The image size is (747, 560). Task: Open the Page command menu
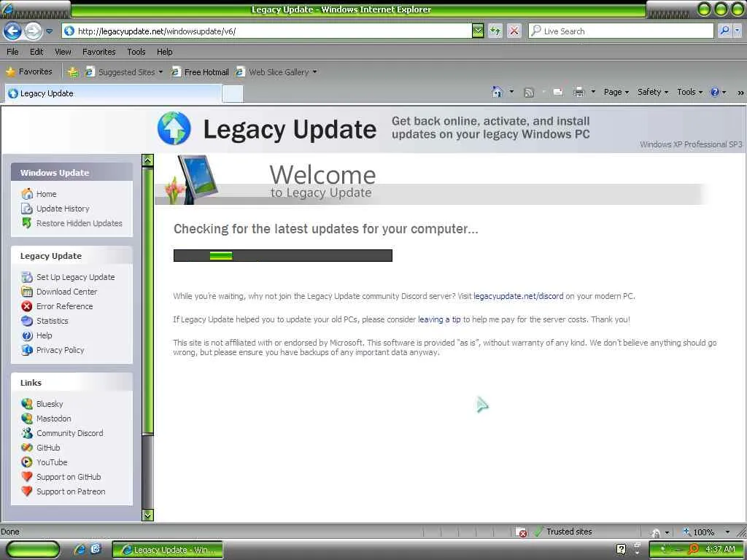(616, 92)
